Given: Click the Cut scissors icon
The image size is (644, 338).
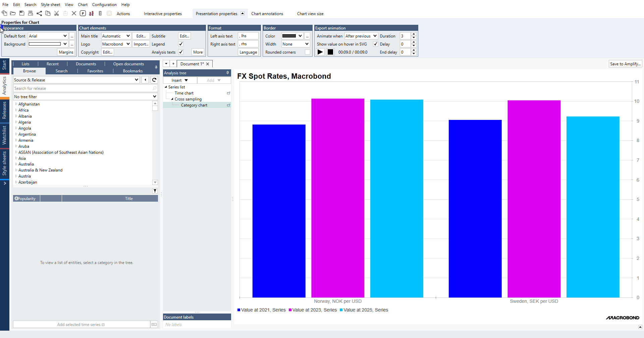Looking at the screenshot, I should point(57,13).
